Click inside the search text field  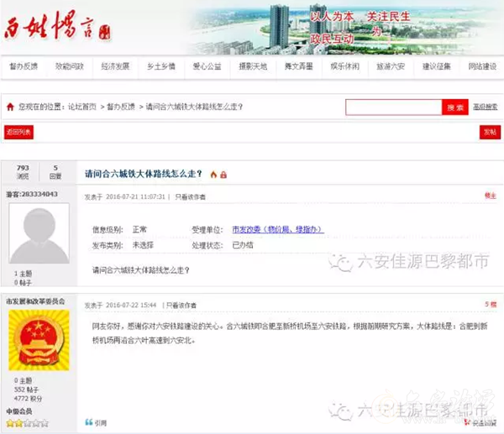point(393,107)
